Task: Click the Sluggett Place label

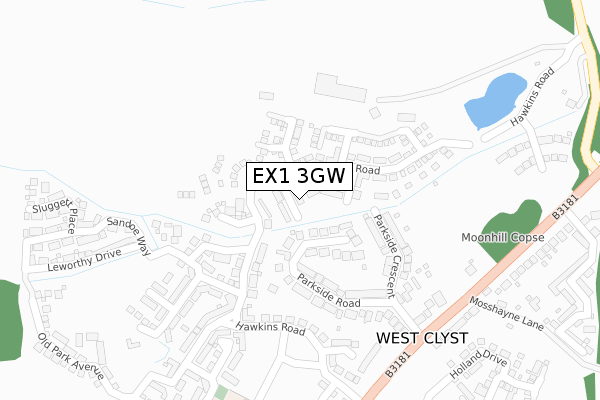Action: (x=55, y=216)
